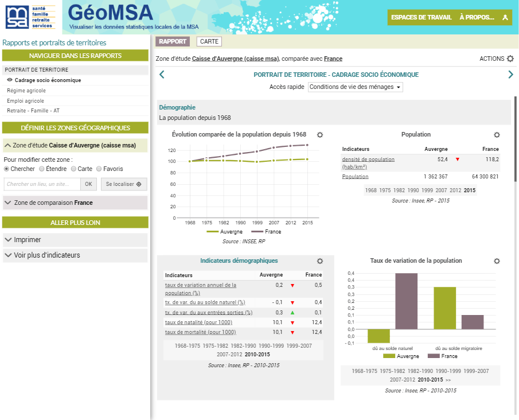Toggle Auvergne legend swatch in bar chart
Image resolution: width=519 pixels, height=420 pixels.
(x=389, y=356)
